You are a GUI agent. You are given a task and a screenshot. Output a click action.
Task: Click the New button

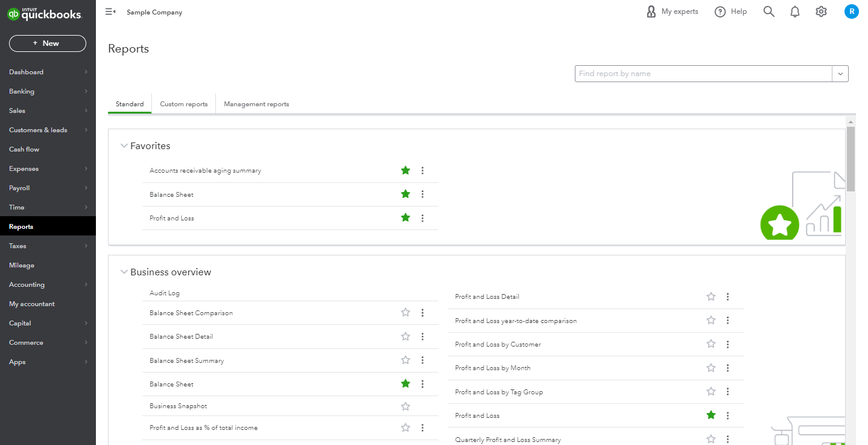[48, 43]
